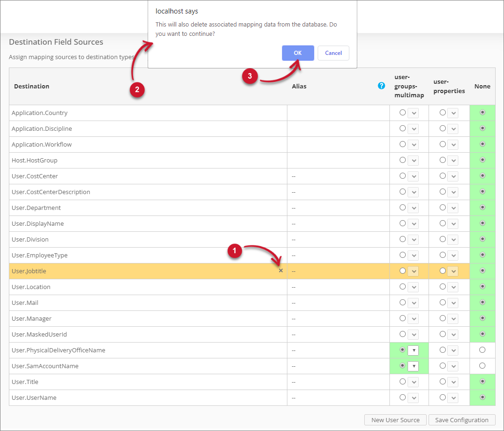Click the Alias cell for Application.Workflow

[338, 144]
